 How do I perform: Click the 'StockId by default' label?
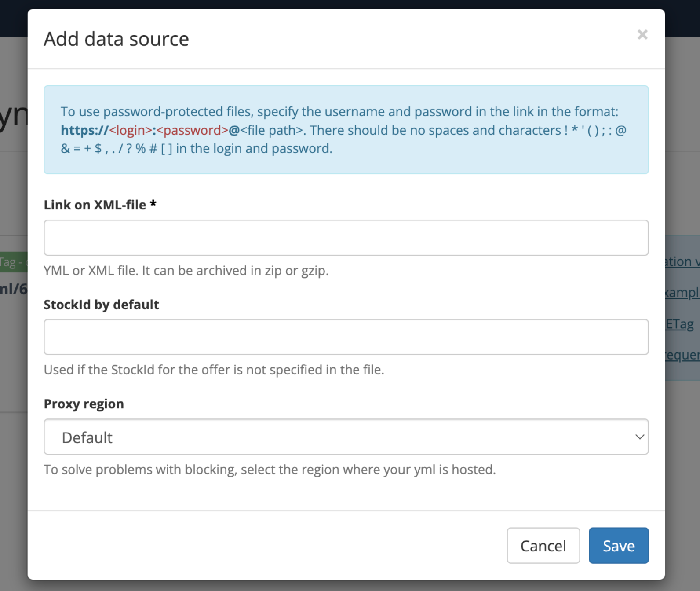click(101, 305)
